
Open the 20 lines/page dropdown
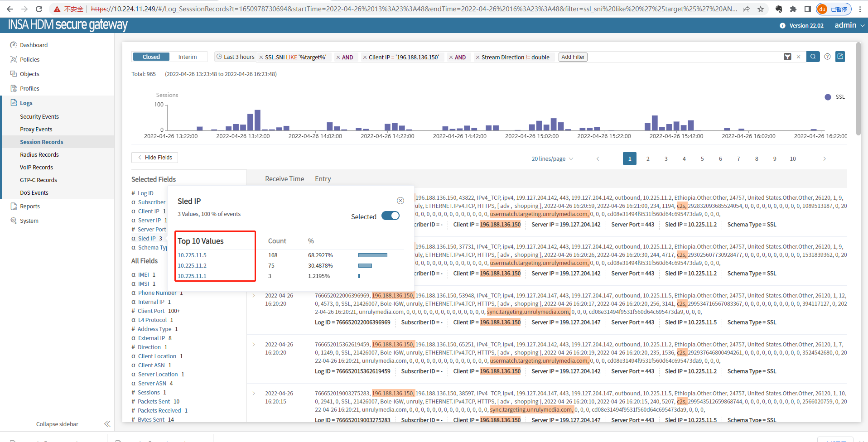tap(552, 159)
